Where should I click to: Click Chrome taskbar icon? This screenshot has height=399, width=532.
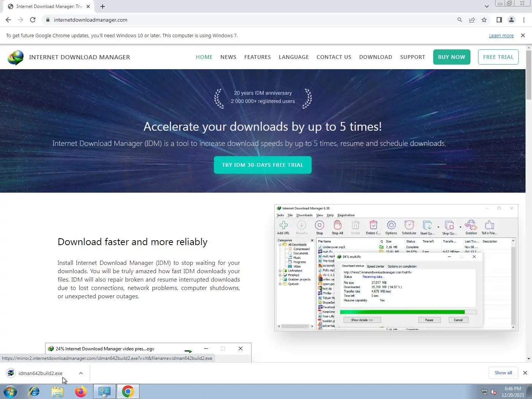[128, 391]
